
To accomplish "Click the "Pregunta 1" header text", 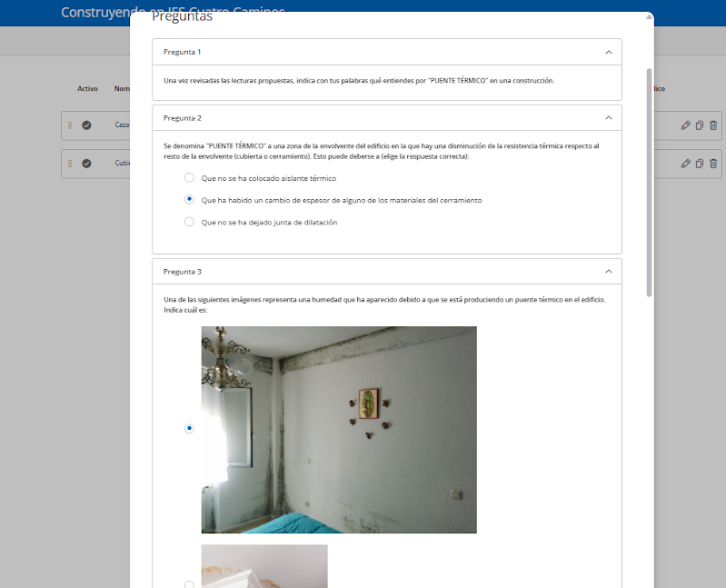I will tap(182, 52).
